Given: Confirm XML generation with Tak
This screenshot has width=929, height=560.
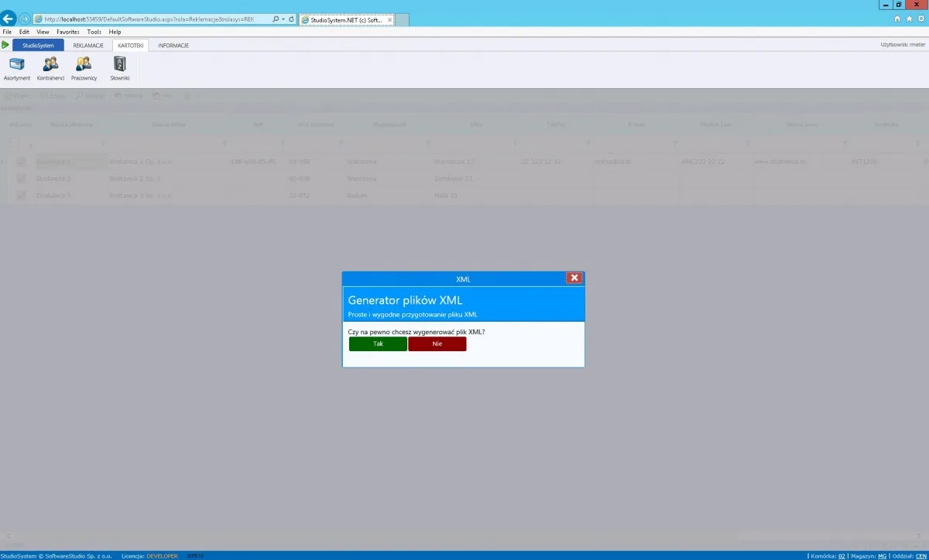Looking at the screenshot, I should click(x=378, y=343).
